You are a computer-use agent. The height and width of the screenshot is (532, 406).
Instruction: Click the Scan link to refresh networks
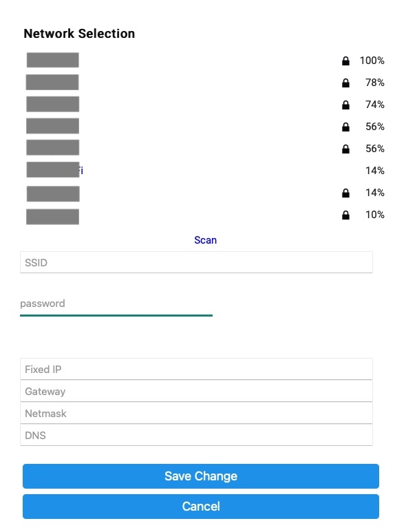coord(205,240)
